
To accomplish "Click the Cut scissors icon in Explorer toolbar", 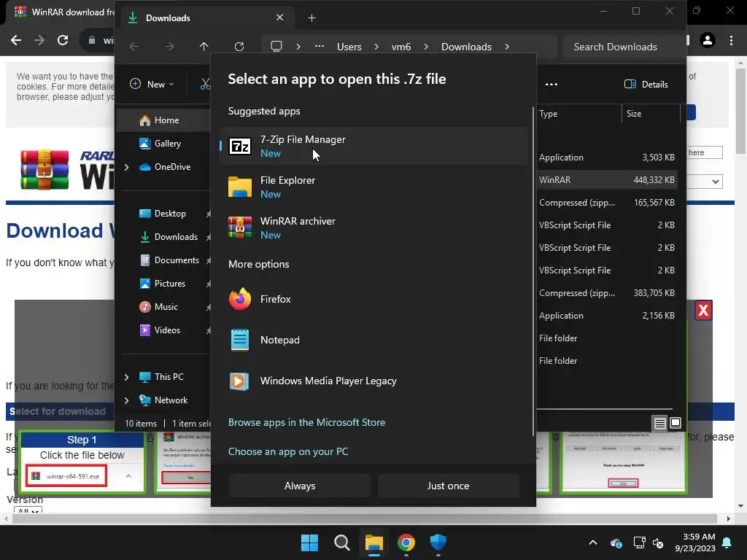I will [x=205, y=85].
